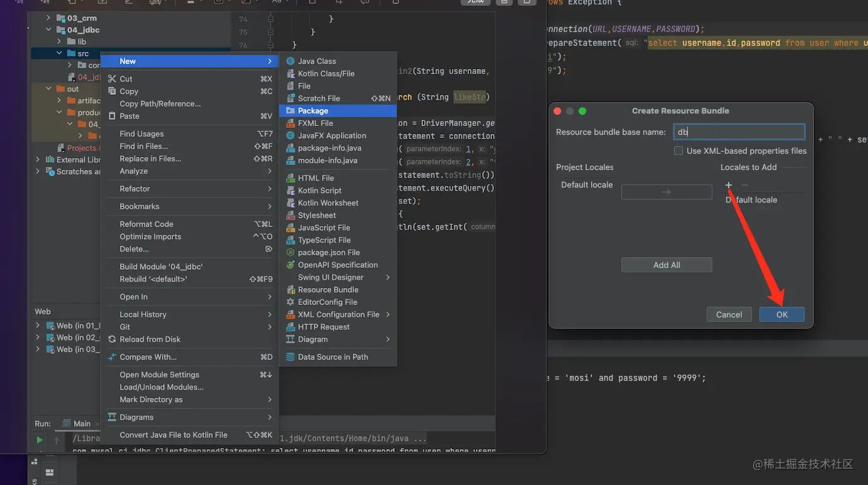Collapse the 04_jdbc module node
Screen dimensions: 868x485
(48, 30)
